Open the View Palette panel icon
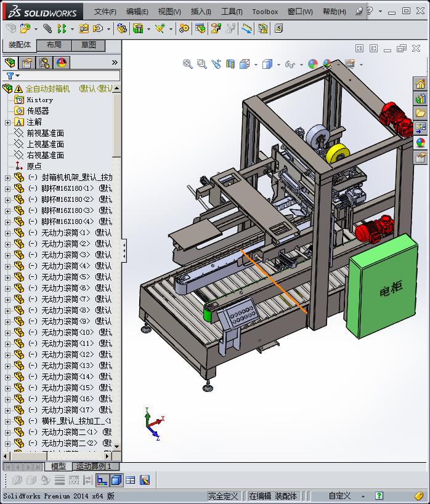This screenshot has width=430, height=504. click(x=421, y=128)
